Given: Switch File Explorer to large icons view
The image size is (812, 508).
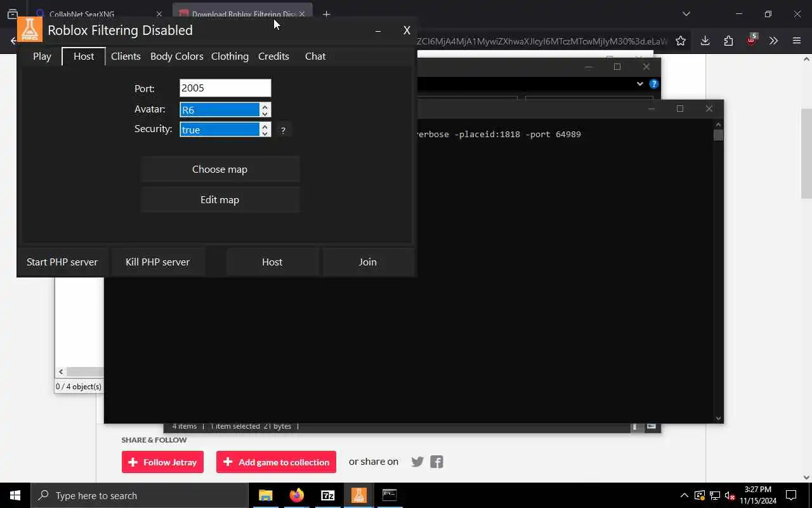Looking at the screenshot, I should [x=651, y=426].
